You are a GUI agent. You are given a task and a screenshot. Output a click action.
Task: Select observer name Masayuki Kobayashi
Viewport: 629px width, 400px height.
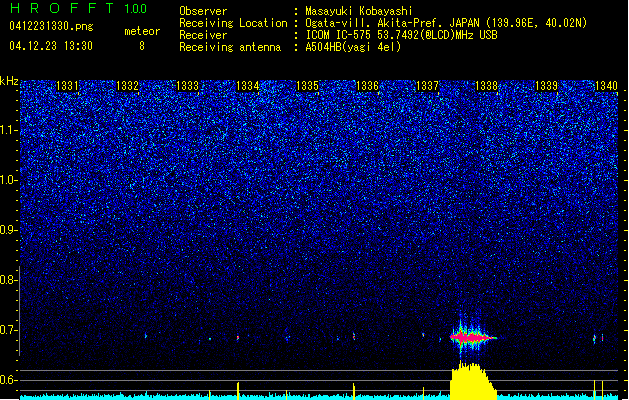pyautogui.click(x=359, y=11)
